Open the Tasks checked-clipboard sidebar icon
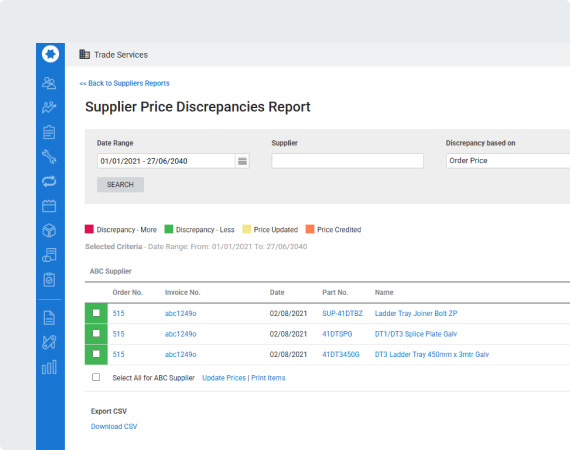The height and width of the screenshot is (450, 570). pyautogui.click(x=49, y=280)
